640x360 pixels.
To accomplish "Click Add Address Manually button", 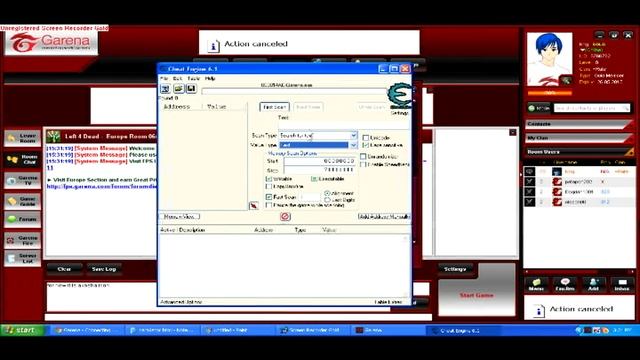I will click(x=384, y=216).
